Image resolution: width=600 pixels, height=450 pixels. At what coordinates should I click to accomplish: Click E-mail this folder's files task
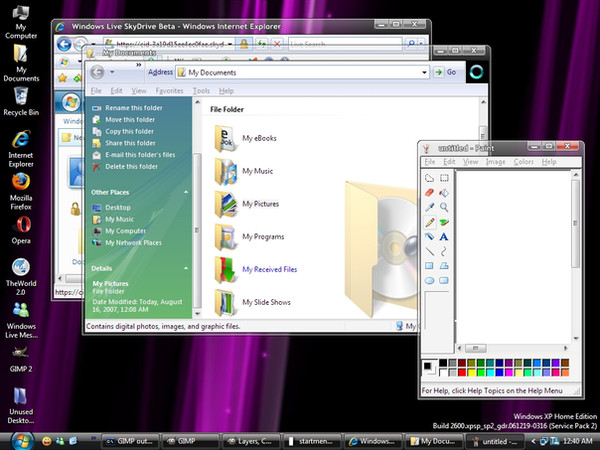[x=140, y=155]
